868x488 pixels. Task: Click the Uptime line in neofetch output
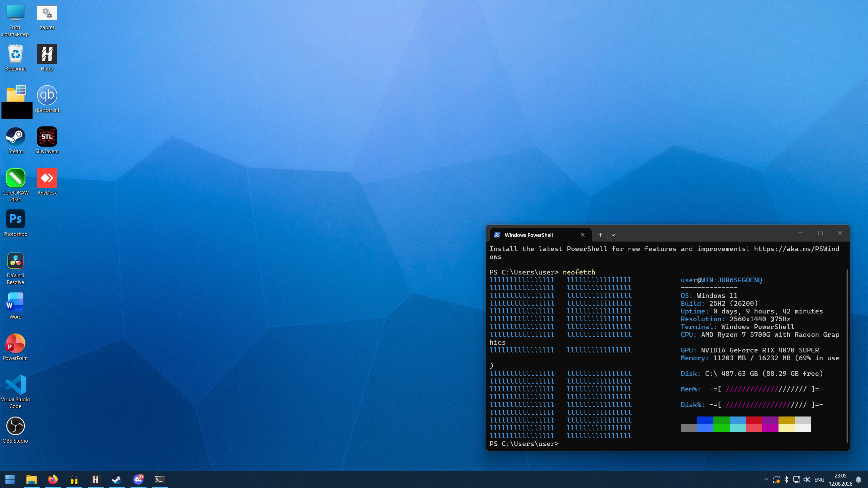(x=752, y=311)
